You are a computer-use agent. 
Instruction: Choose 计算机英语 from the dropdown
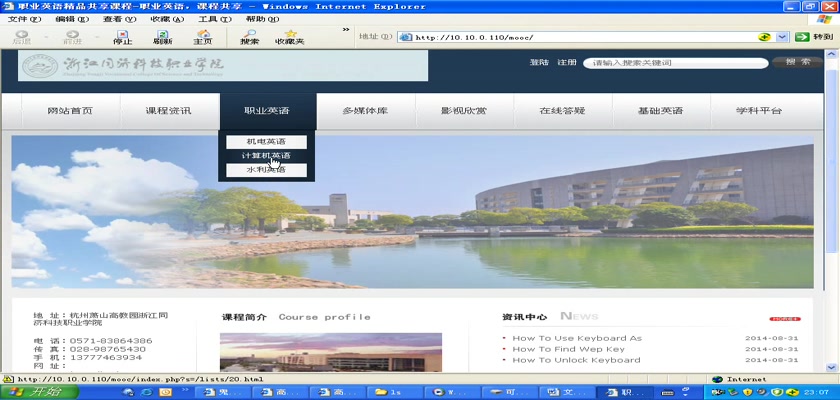[x=266, y=156]
